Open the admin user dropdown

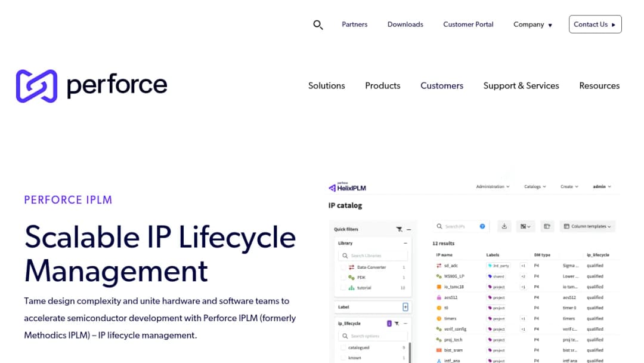click(x=602, y=187)
